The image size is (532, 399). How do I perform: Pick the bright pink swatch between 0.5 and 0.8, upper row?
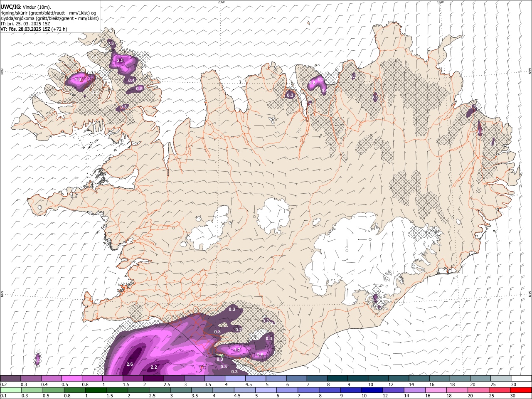tap(72, 379)
